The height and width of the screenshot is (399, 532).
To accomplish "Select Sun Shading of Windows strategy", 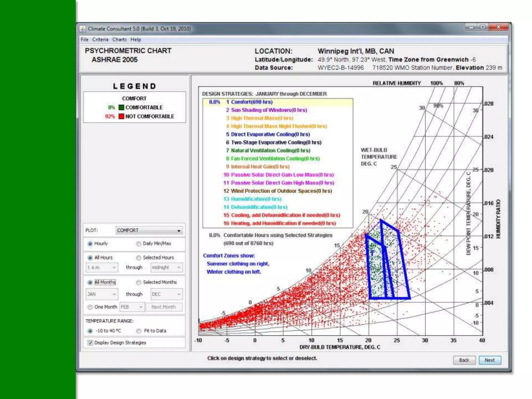I will click(269, 110).
